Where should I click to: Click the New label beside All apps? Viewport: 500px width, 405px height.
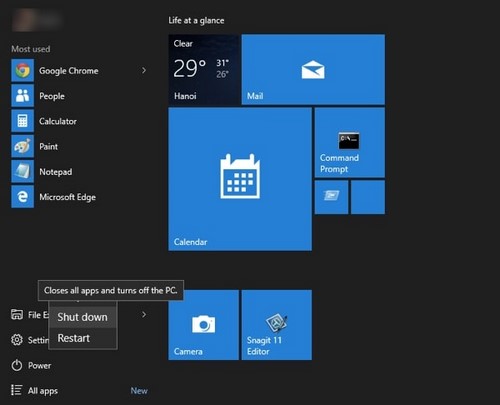139,391
